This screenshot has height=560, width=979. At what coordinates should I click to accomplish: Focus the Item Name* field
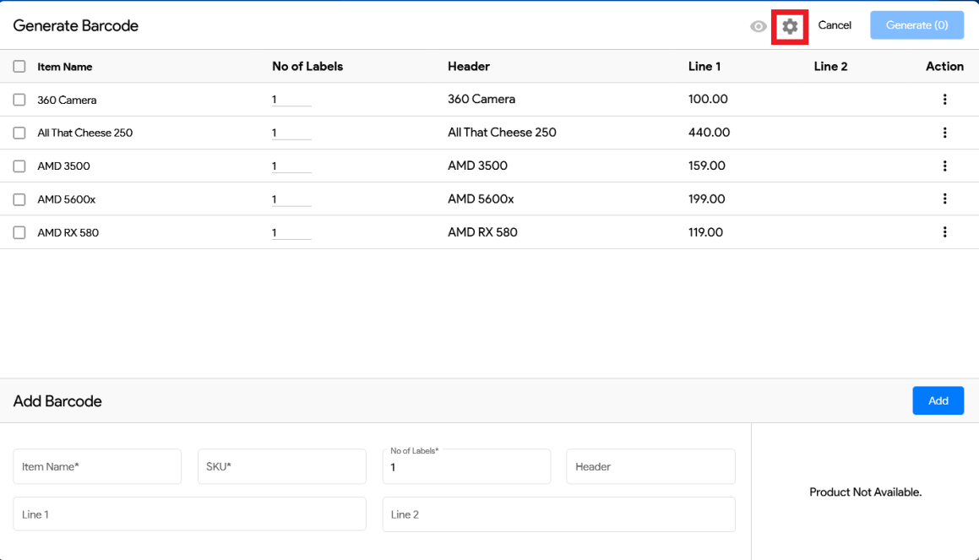click(97, 466)
